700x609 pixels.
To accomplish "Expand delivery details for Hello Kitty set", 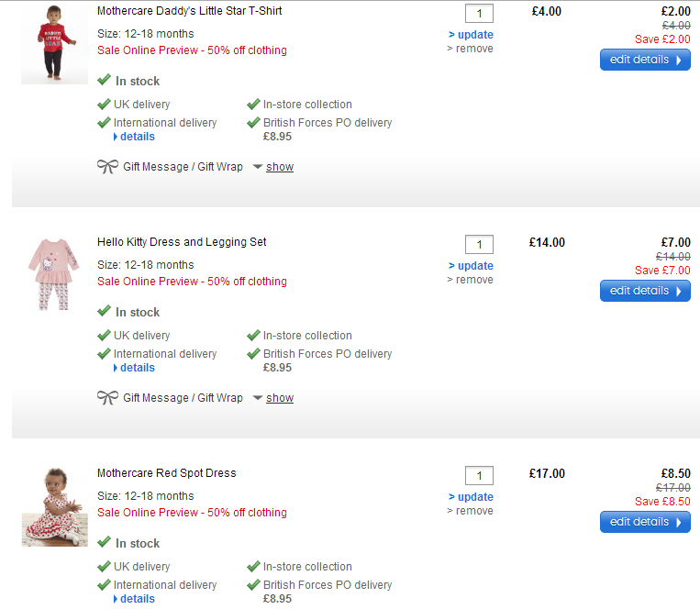I will click(137, 368).
